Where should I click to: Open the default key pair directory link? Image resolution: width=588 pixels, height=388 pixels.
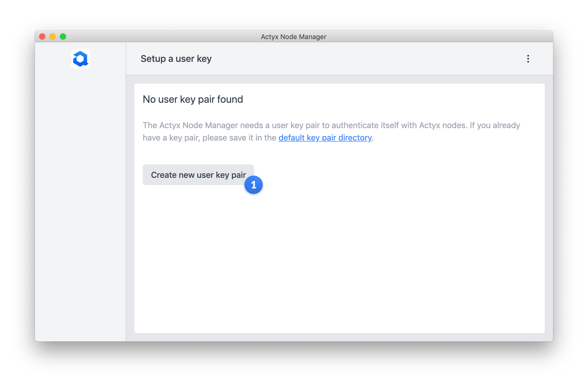[x=325, y=138]
